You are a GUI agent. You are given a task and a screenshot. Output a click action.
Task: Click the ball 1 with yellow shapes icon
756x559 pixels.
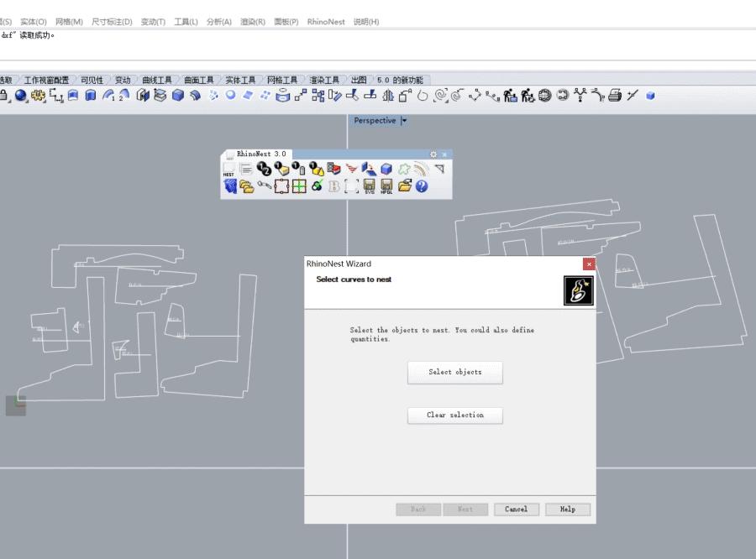tap(317, 169)
